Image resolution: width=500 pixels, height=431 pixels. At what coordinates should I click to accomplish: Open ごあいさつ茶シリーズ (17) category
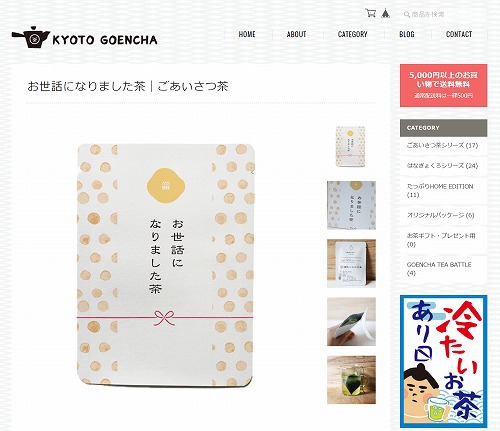[x=442, y=146]
